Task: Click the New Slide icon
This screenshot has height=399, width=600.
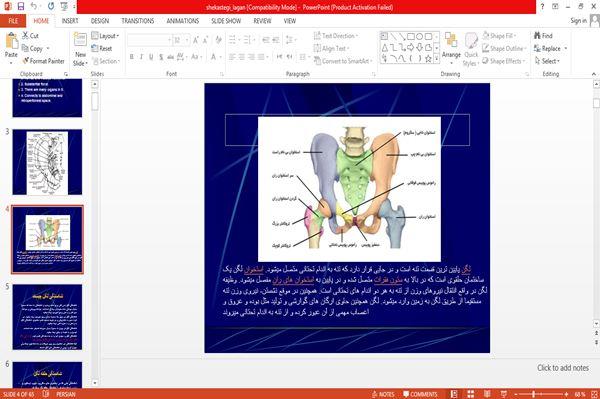Action: (x=80, y=40)
